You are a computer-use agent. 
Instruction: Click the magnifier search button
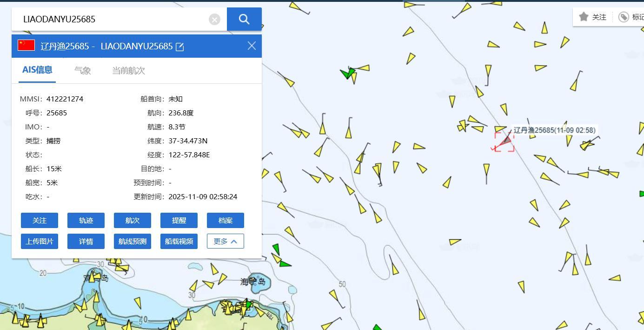click(244, 19)
